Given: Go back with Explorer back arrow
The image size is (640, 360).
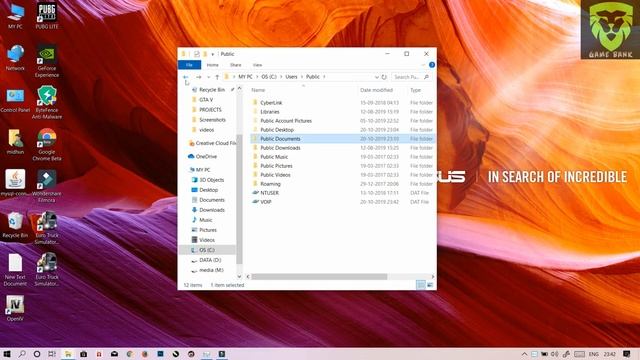Looking at the screenshot, I should [x=186, y=77].
